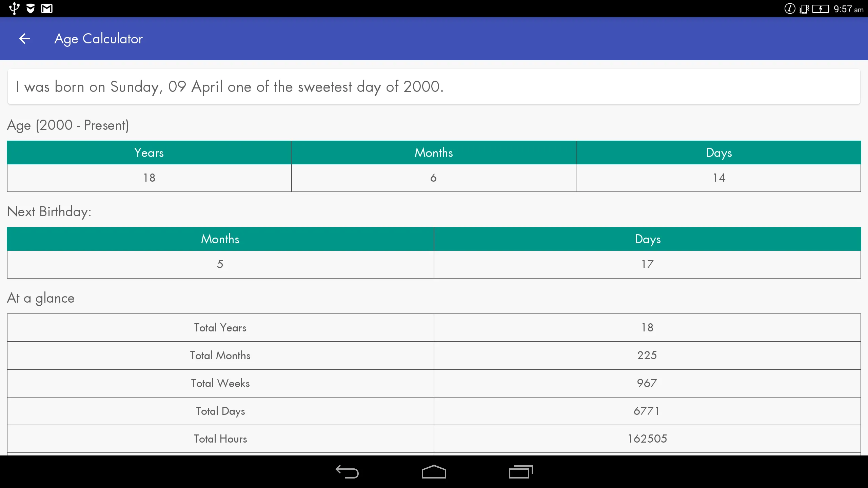Click the Total Weeks row value 967
The image size is (868, 488).
coord(647,383)
